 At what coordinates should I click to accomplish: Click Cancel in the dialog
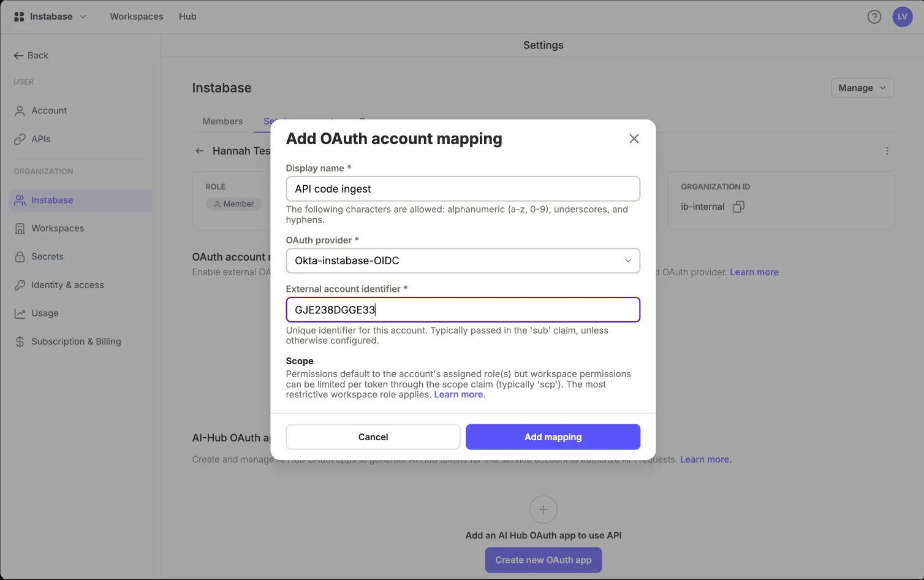(373, 437)
